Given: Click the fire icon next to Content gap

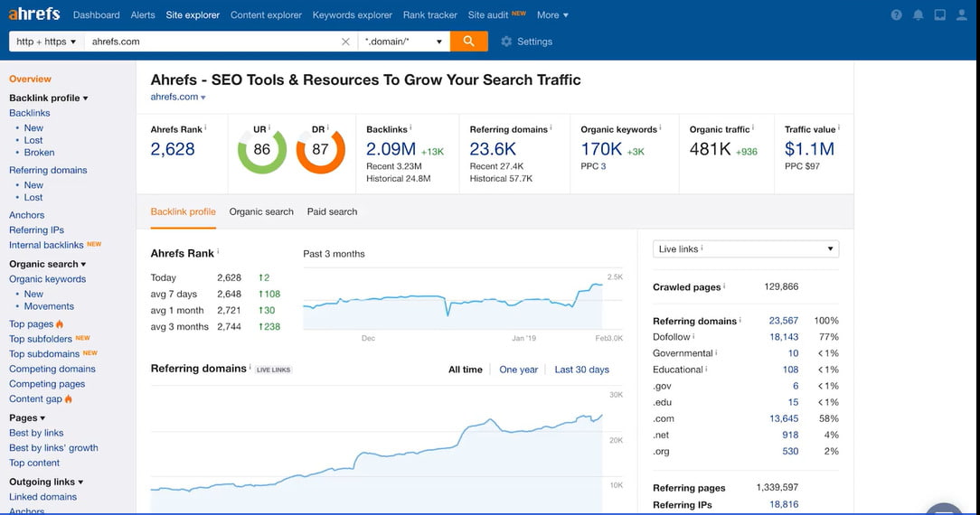Looking at the screenshot, I should pyautogui.click(x=68, y=398).
